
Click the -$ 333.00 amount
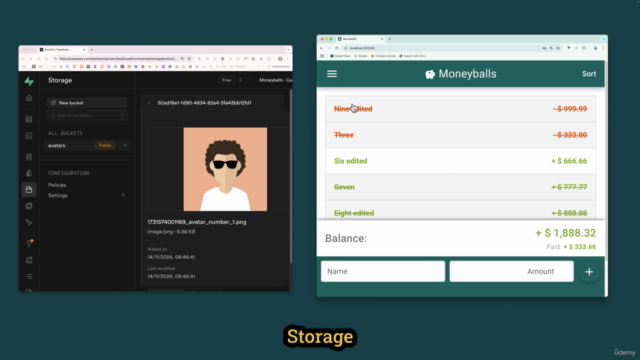pyautogui.click(x=570, y=135)
